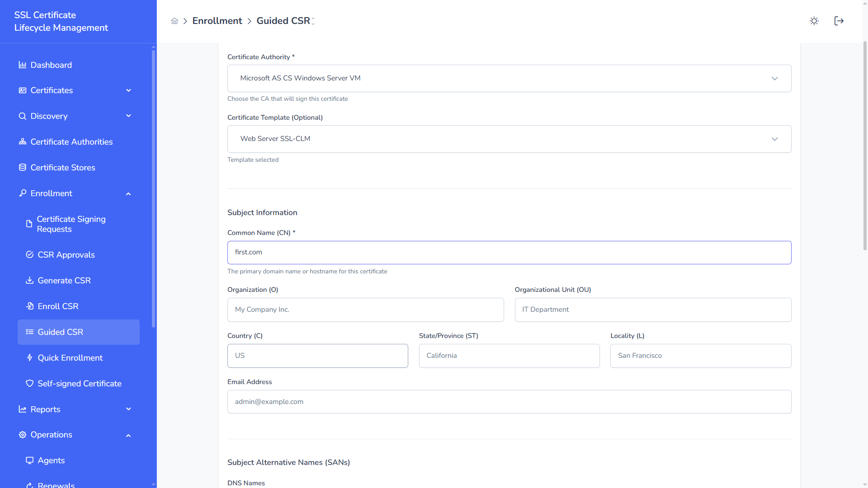Select Generate CSR menu item
This screenshot has width=868, height=488.
pyautogui.click(x=64, y=281)
